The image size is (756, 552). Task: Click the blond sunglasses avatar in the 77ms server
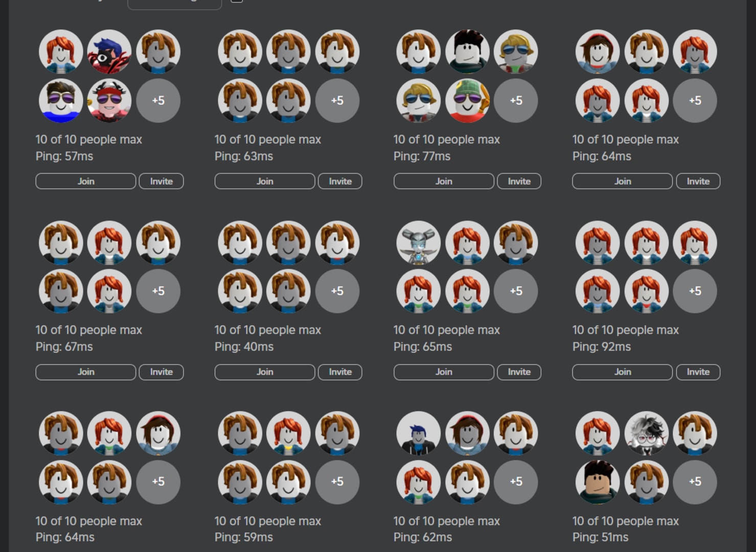pos(516,51)
